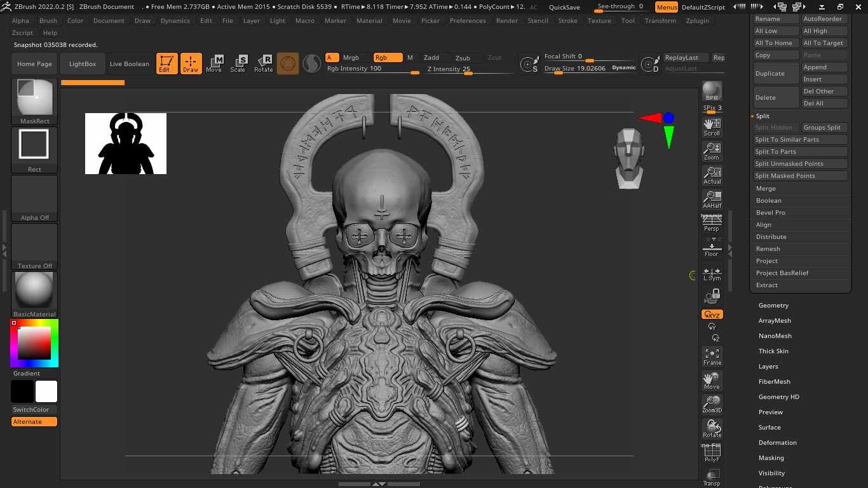
Task: Expand the Merge section
Action: 766,189
